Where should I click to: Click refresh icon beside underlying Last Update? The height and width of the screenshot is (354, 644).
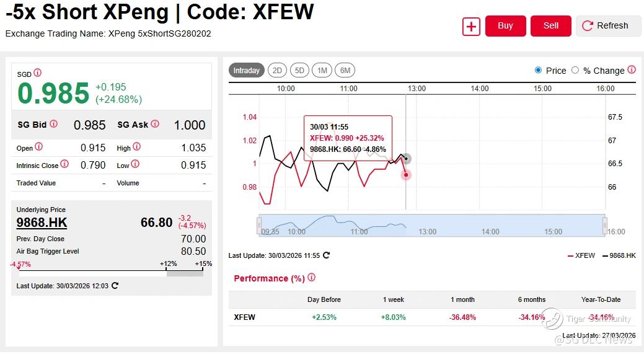click(115, 286)
